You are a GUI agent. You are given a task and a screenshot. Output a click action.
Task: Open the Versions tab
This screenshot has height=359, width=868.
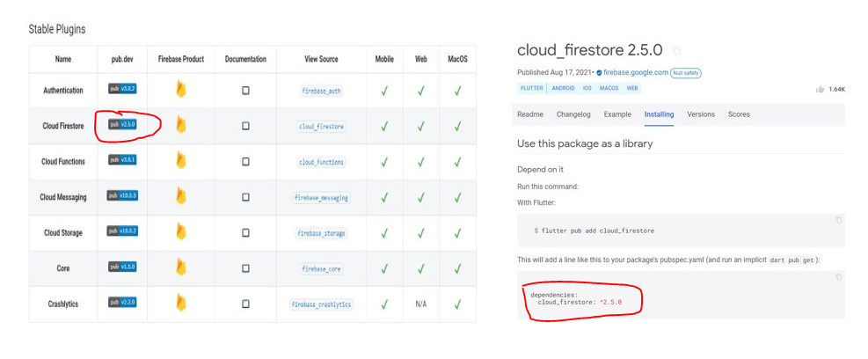[701, 114]
